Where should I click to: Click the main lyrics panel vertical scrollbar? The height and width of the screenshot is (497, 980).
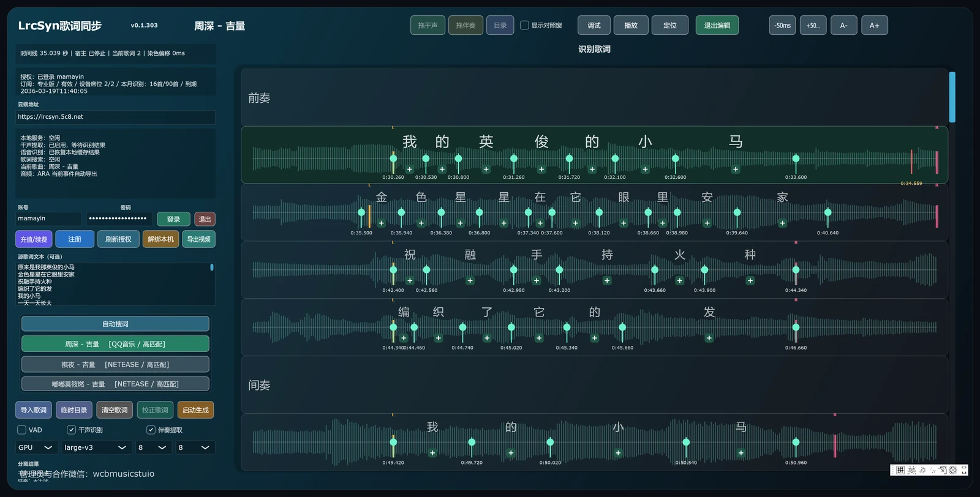[952, 98]
